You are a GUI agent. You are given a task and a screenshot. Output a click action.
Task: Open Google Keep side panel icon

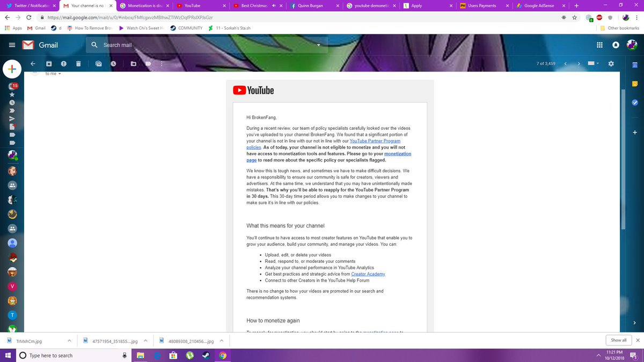pyautogui.click(x=634, y=84)
